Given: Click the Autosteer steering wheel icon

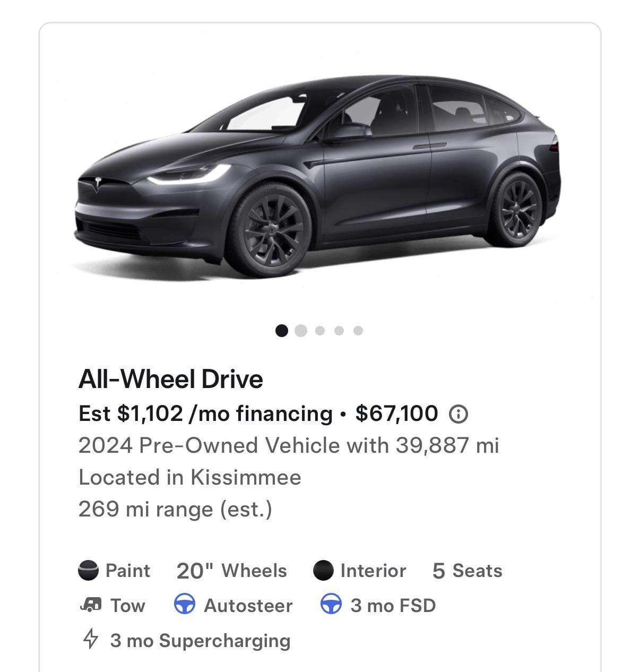Looking at the screenshot, I should 184,605.
